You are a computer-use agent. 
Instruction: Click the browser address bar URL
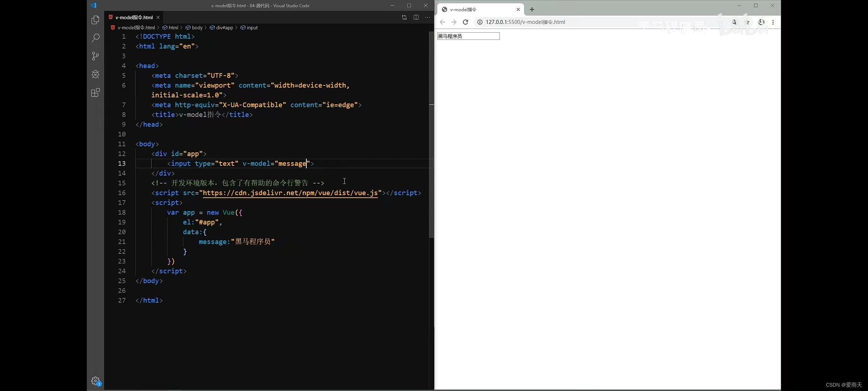click(x=525, y=22)
